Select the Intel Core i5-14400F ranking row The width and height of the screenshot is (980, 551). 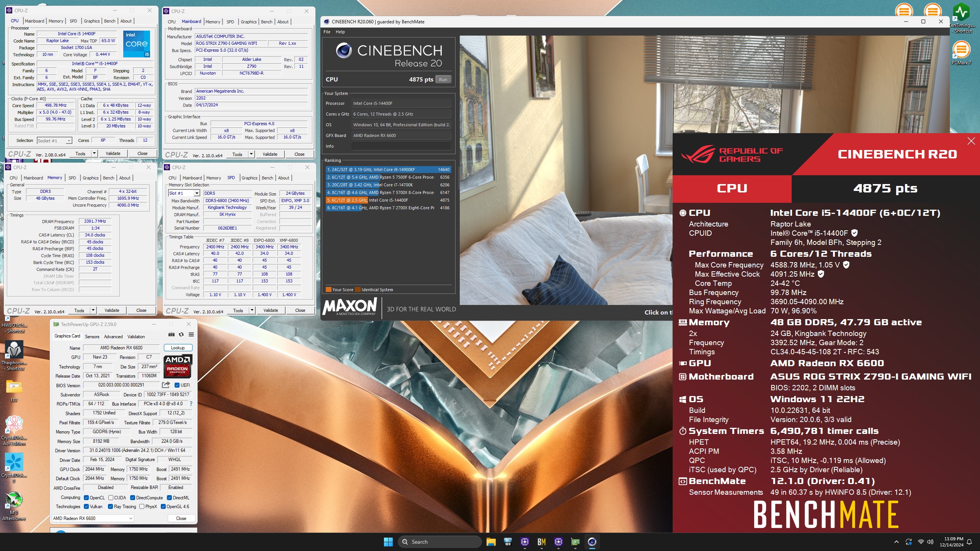click(x=388, y=200)
